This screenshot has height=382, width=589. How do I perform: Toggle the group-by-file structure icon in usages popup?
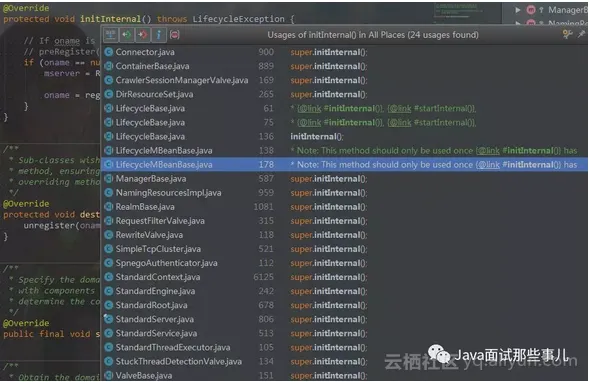110,35
